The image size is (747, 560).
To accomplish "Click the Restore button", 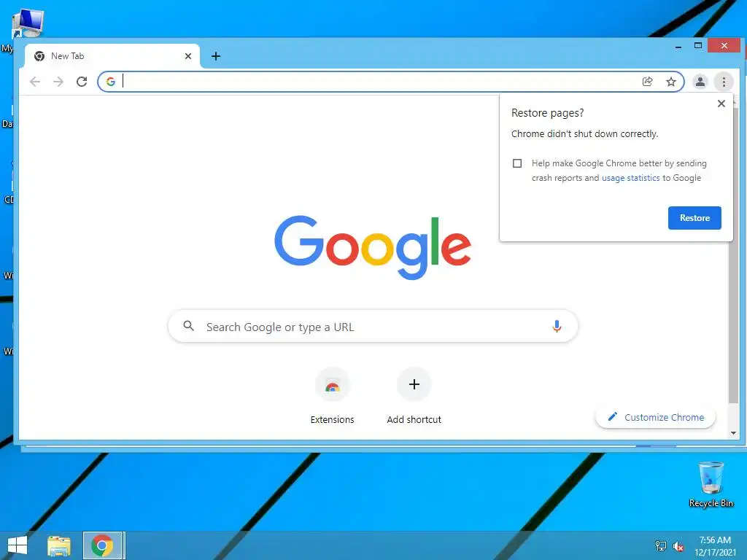I will [x=694, y=217].
